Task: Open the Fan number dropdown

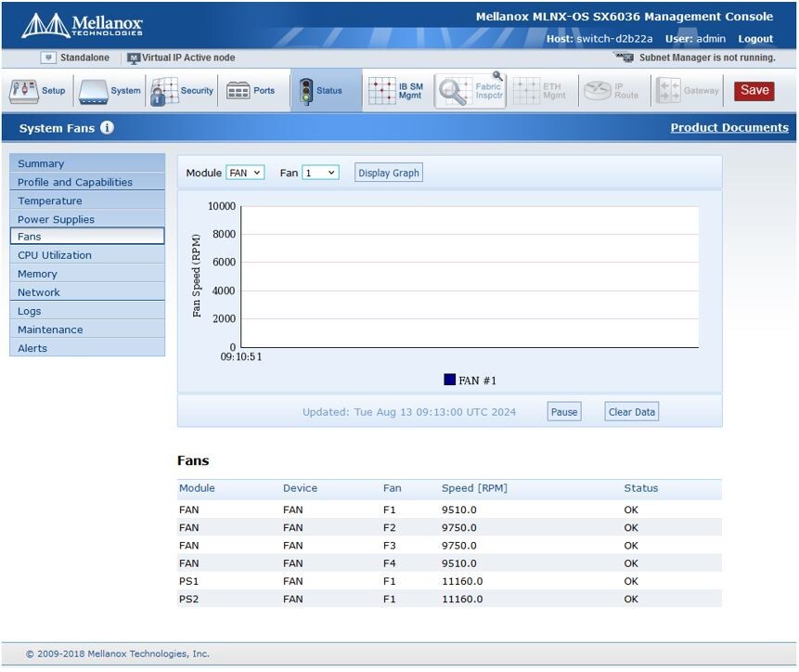Action: [320, 173]
